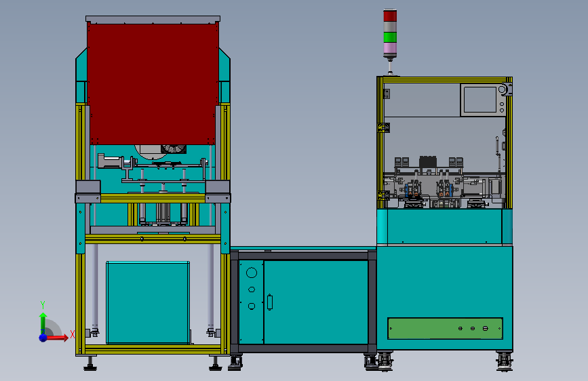
Task: Select the red X axis arrow of the triad
Action: [x=57, y=338]
